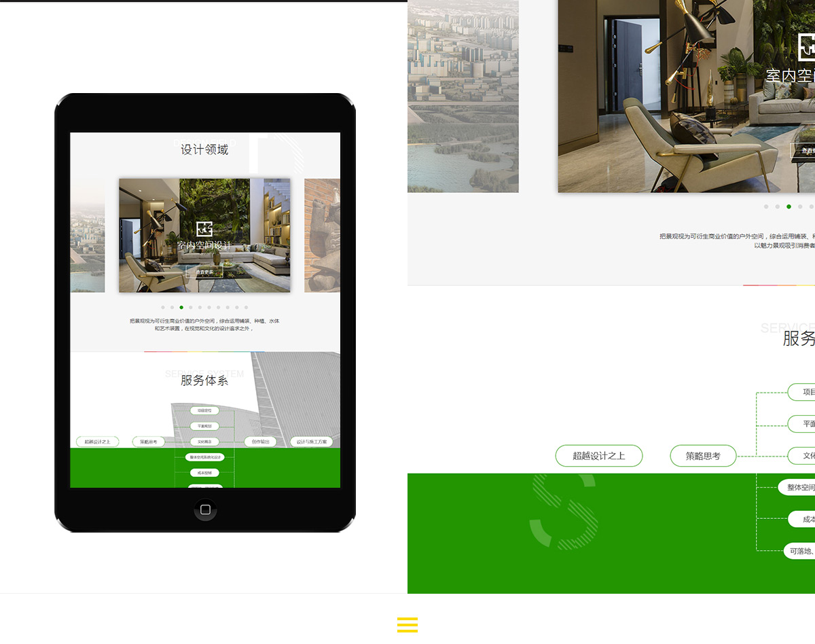
Task: Click enlarged description line starting 以魅力景观
Action: pyautogui.click(x=784, y=246)
